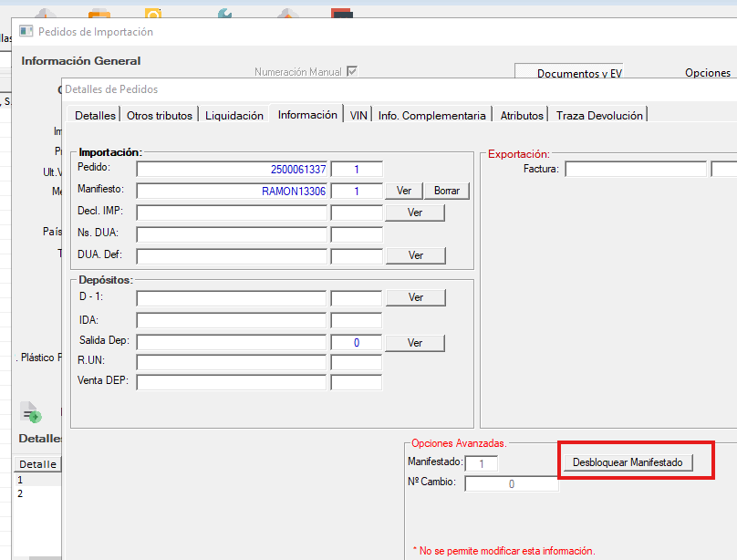Select the VIN tab
Screen dimensions: 737x560
(358, 116)
